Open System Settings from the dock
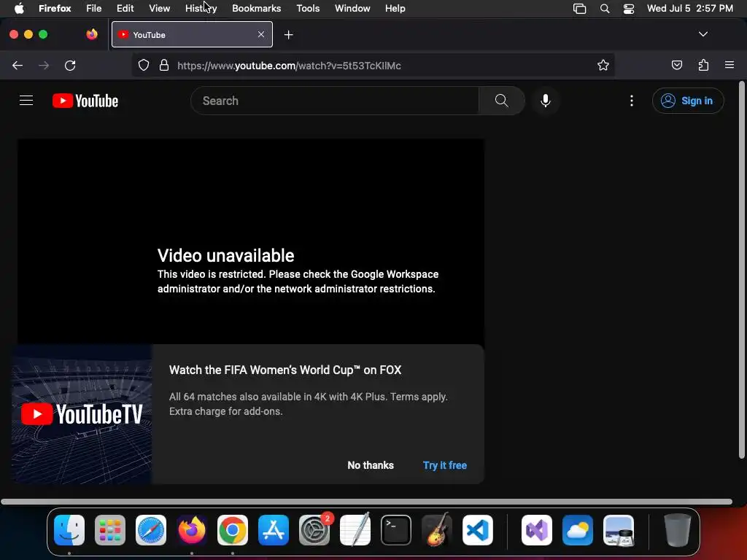Screen dimensions: 747x560 314,530
